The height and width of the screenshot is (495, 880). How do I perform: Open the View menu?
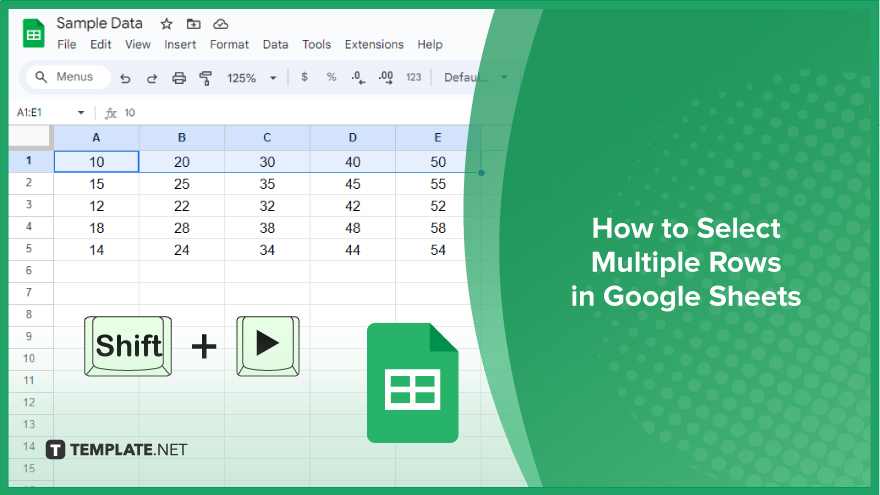tap(138, 44)
